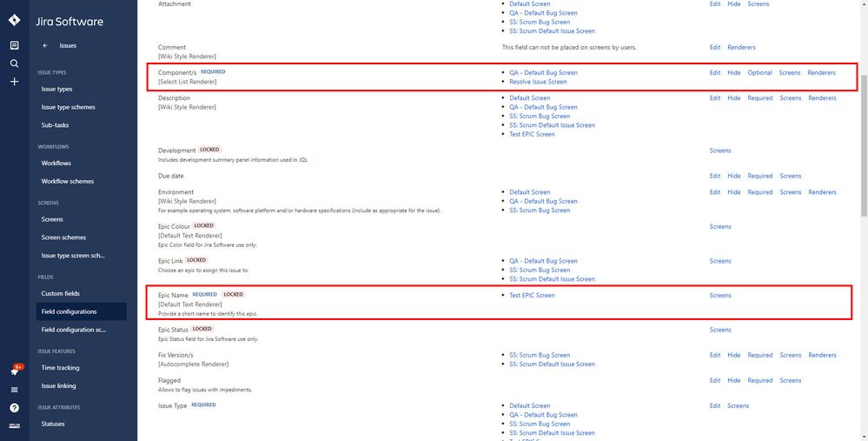This screenshot has height=441, width=868.
Task: Click Hide for Component/s field
Action: tap(734, 72)
